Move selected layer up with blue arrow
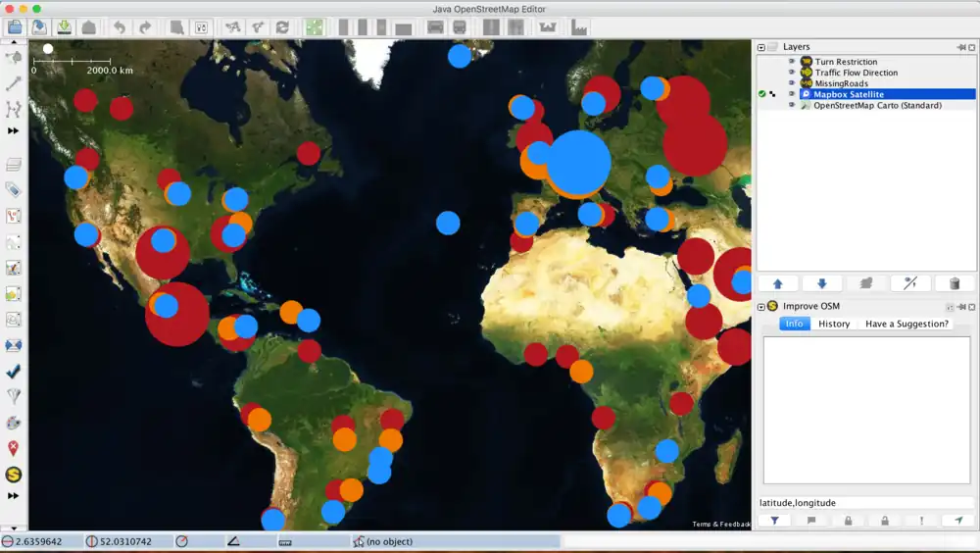Image resolution: width=980 pixels, height=553 pixels. pos(777,283)
